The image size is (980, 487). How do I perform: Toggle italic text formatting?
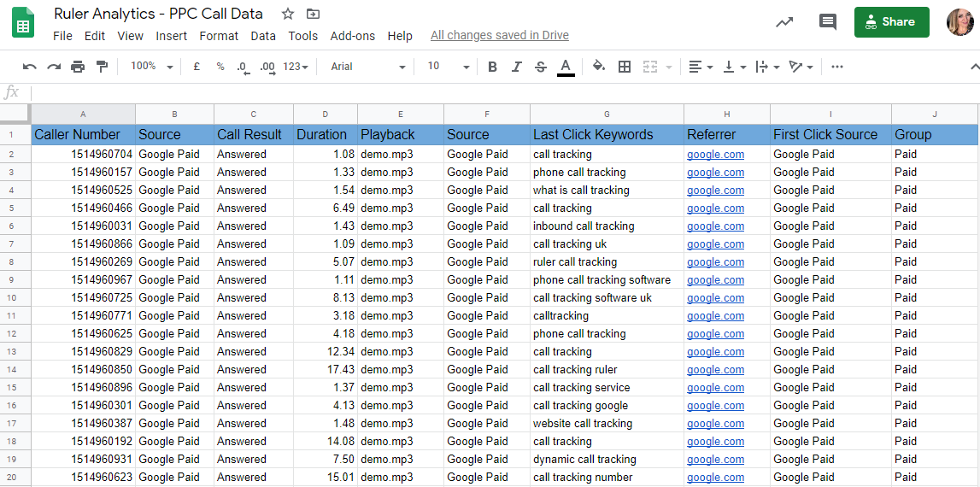click(x=516, y=67)
